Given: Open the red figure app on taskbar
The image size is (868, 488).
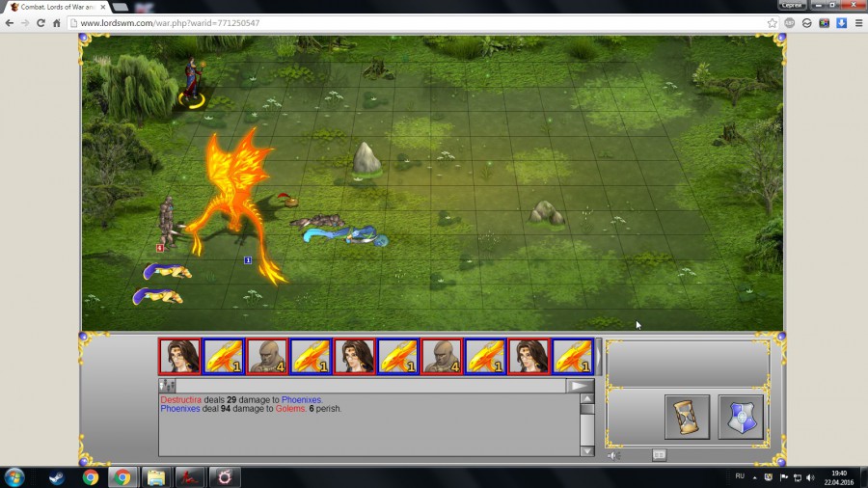Looking at the screenshot, I should point(190,477).
